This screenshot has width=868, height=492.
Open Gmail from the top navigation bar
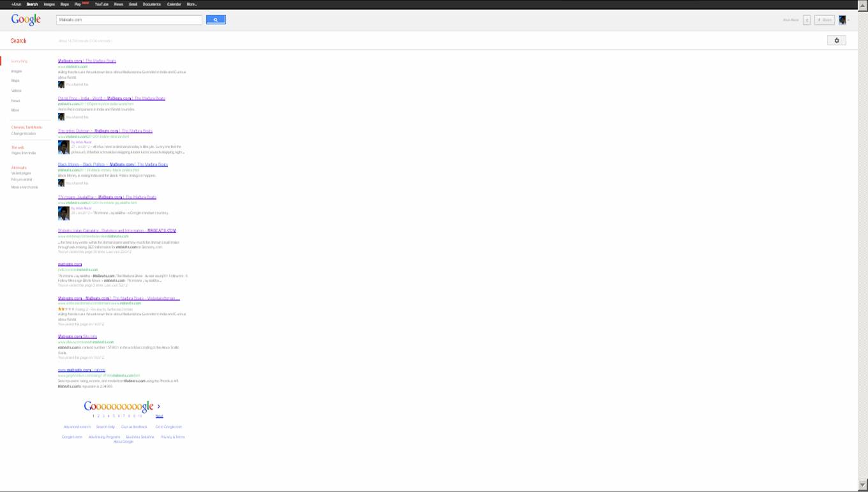point(133,4)
